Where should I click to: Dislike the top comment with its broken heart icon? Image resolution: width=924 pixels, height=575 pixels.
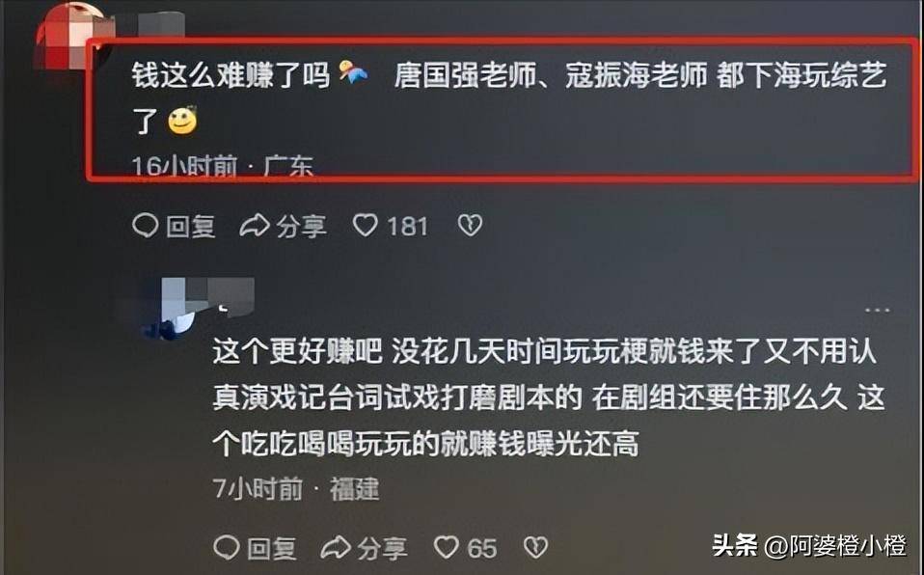point(471,226)
